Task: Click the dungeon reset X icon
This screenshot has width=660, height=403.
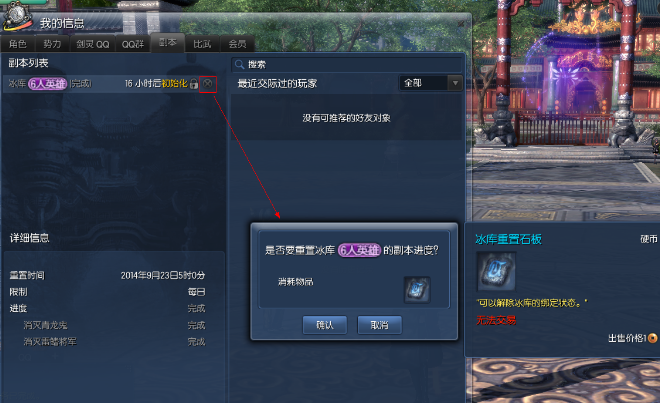Action: (x=208, y=84)
